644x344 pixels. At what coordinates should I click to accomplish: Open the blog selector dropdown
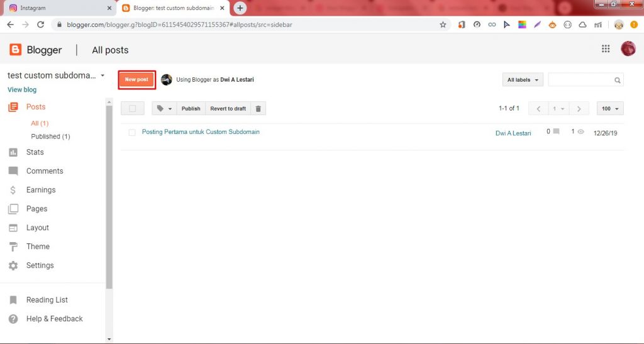coord(103,75)
